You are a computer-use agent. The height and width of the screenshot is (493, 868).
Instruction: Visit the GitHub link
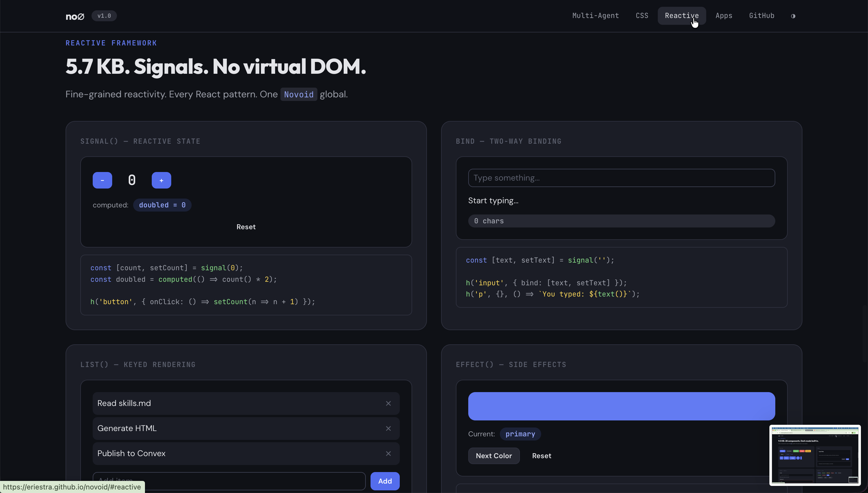(761, 16)
